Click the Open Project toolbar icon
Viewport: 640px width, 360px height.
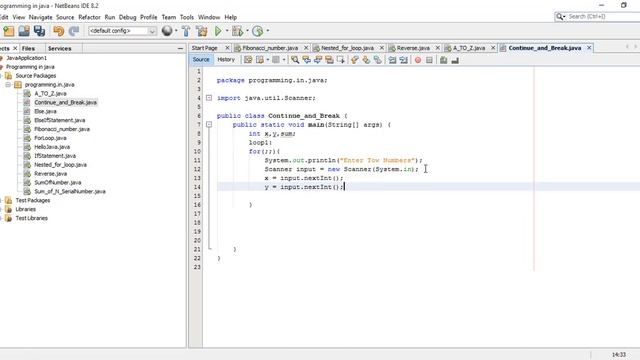24,31
